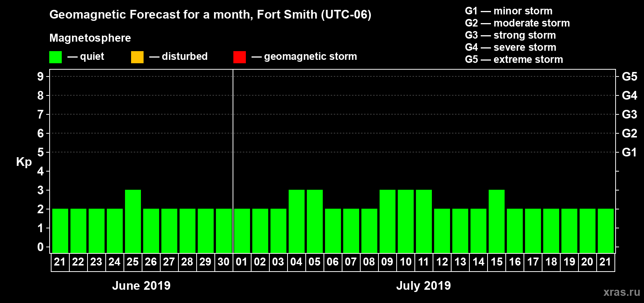Click the 'G3 — strong storm' legend line
Screen dimensions: 644x303
(x=511, y=35)
